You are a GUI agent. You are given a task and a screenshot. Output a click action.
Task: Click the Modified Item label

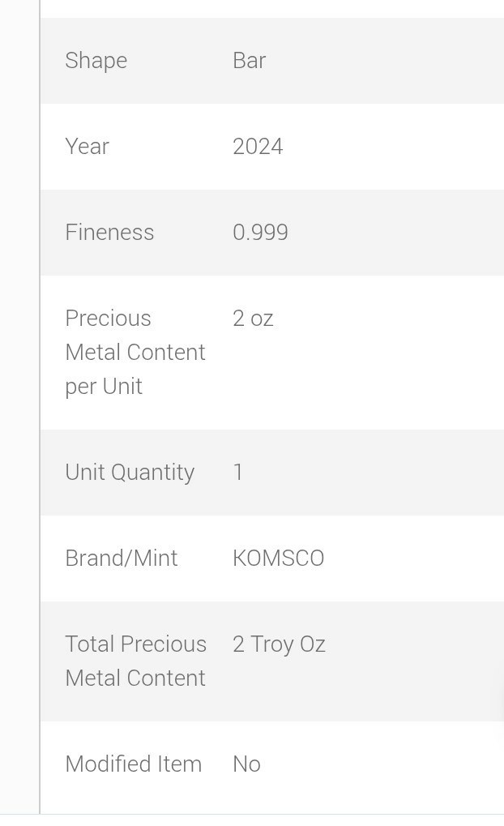tap(133, 764)
